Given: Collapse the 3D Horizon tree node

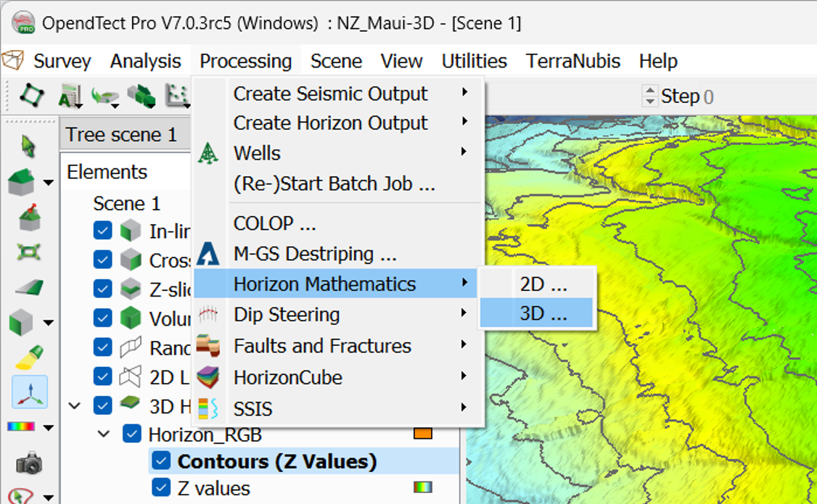Looking at the screenshot, I should coord(75,405).
